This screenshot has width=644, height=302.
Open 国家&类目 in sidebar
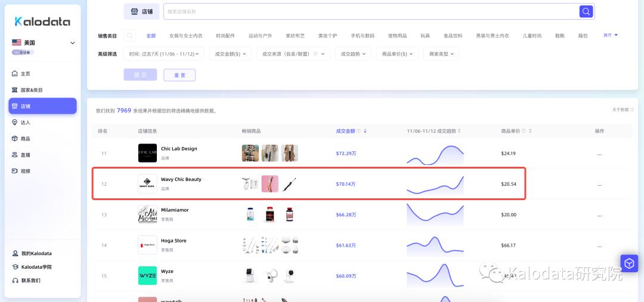tap(42, 90)
